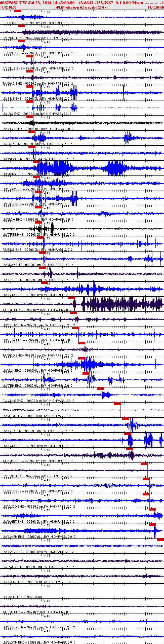Select the TA N02D BHZ station label
The image size is (164, 644).
(38, 355)
